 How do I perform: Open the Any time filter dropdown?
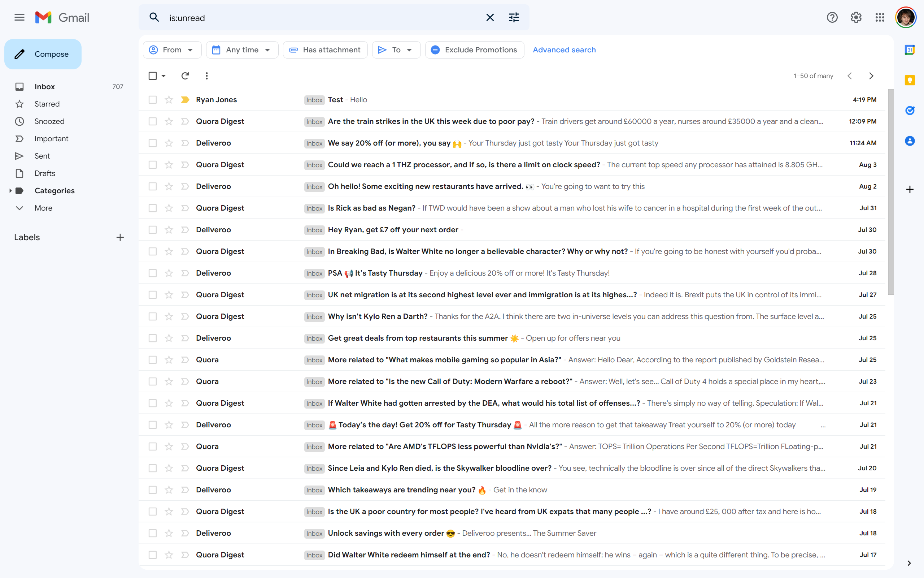pos(242,50)
